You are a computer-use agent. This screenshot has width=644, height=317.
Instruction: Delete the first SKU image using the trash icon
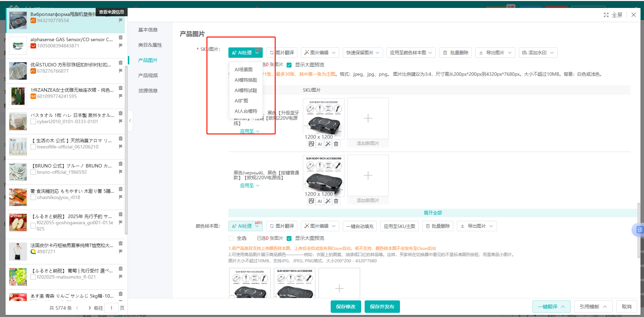pyautogui.click(x=336, y=144)
